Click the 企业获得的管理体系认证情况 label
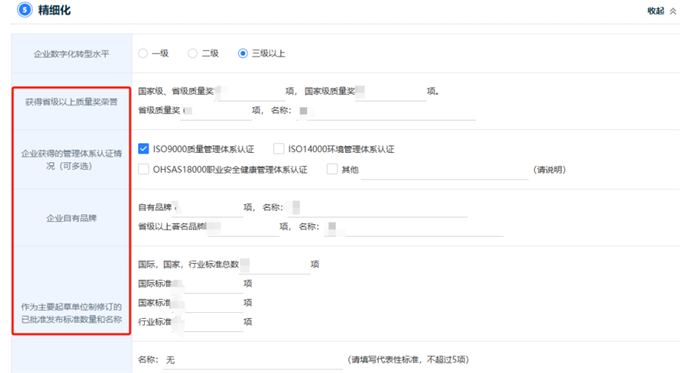This screenshot has height=373, width=680. pos(72,160)
